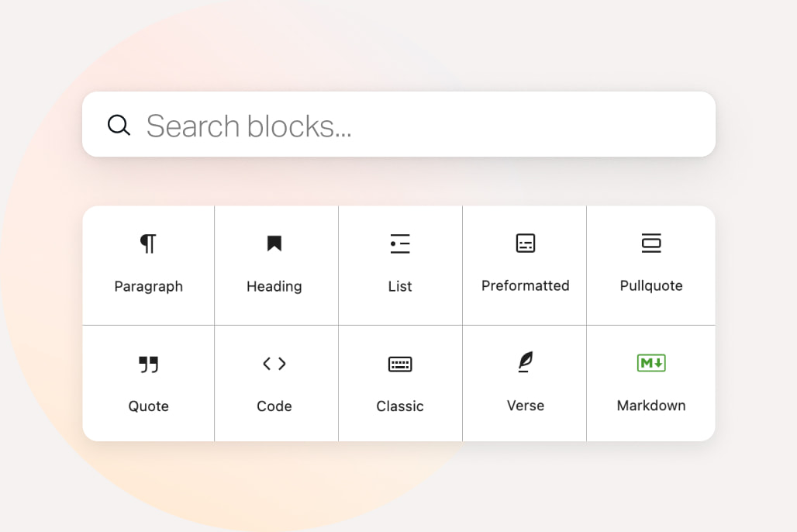Image resolution: width=797 pixels, height=532 pixels.
Task: Choose the Verse block
Action: pyautogui.click(x=526, y=384)
